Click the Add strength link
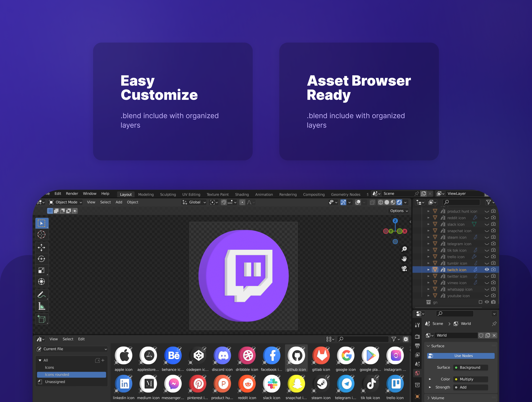The image size is (532, 402). 470,387
